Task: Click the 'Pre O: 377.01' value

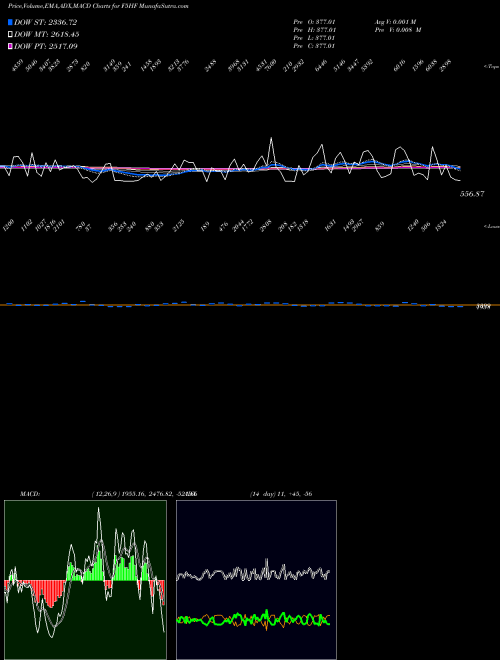Action: pos(314,22)
